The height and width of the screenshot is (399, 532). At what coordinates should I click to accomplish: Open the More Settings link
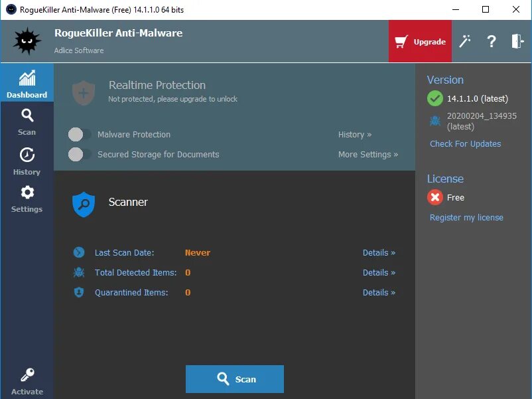(x=367, y=155)
